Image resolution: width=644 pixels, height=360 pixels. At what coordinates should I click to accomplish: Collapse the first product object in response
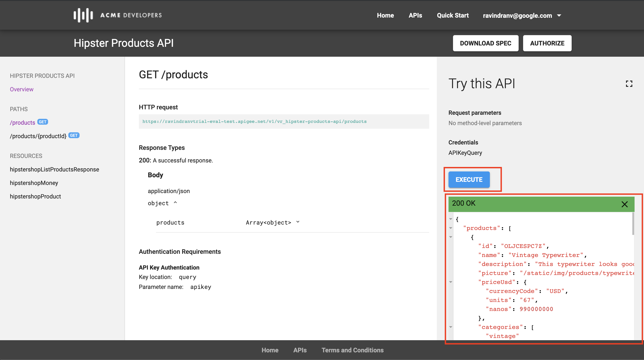(451, 237)
